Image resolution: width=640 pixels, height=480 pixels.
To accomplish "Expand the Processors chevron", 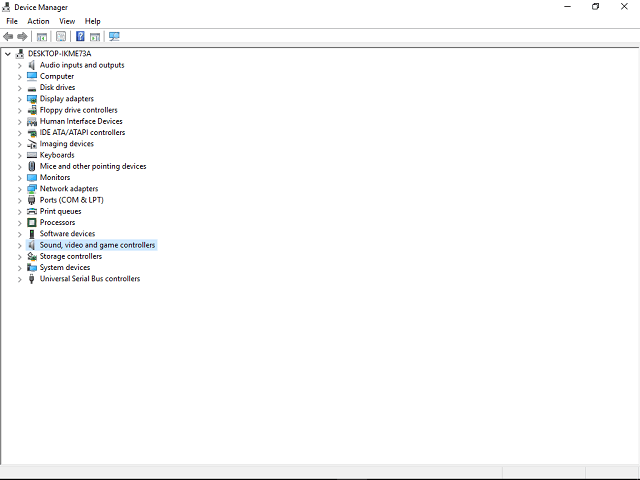I will point(19,223).
